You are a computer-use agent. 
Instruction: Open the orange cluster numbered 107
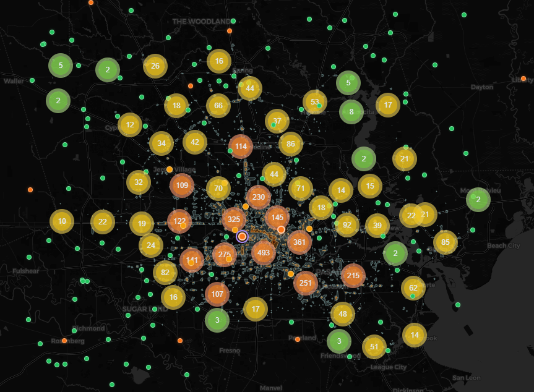click(x=217, y=294)
